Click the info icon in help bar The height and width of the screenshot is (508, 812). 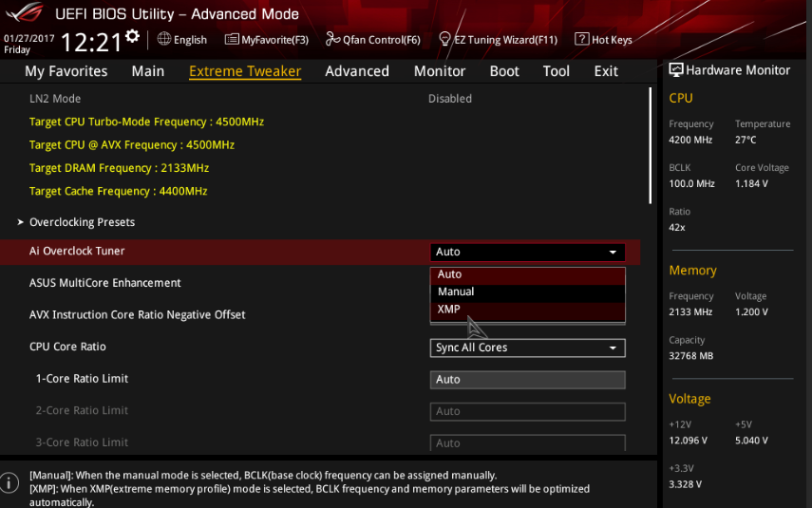(x=9, y=482)
